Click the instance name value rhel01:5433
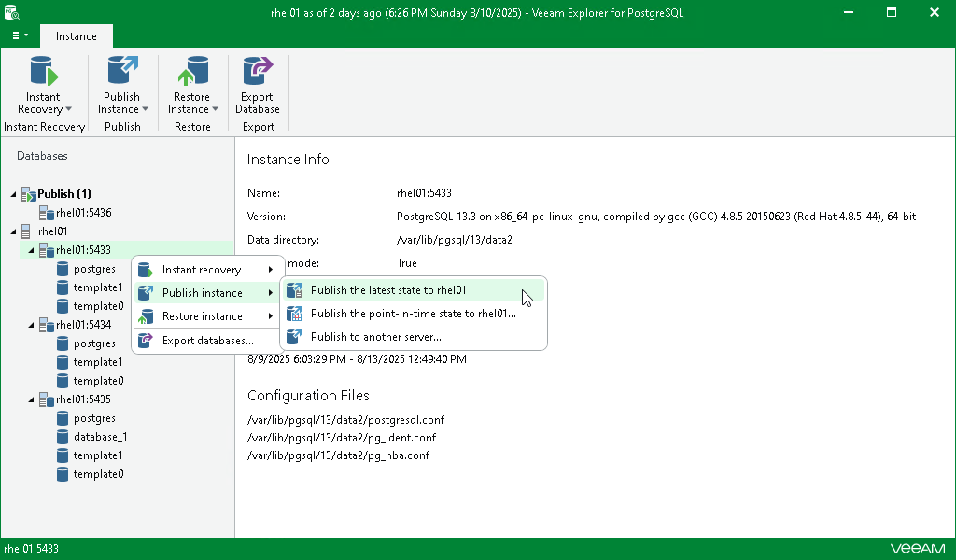The image size is (956, 560). tap(424, 193)
